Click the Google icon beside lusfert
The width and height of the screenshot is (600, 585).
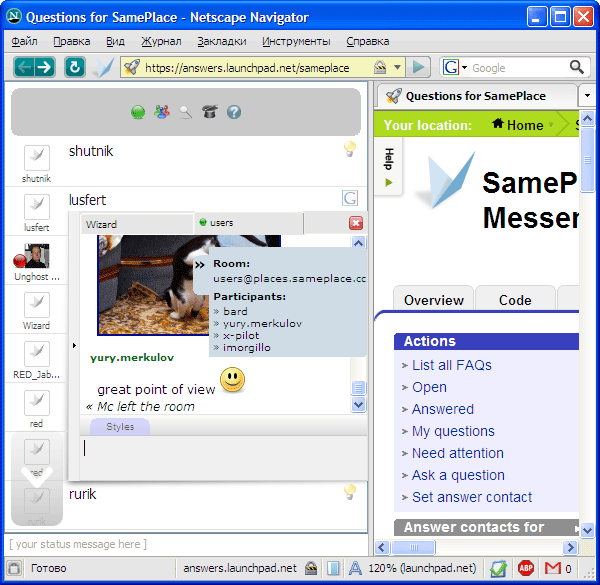[350, 198]
